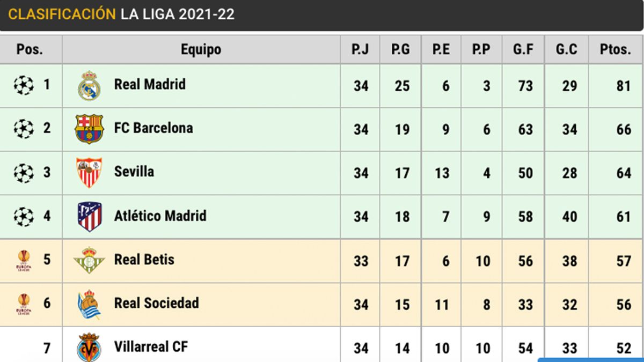Click the Clasificación La Liga 2021-22 title
Viewport: 644px width, 362px height.
(x=121, y=14)
